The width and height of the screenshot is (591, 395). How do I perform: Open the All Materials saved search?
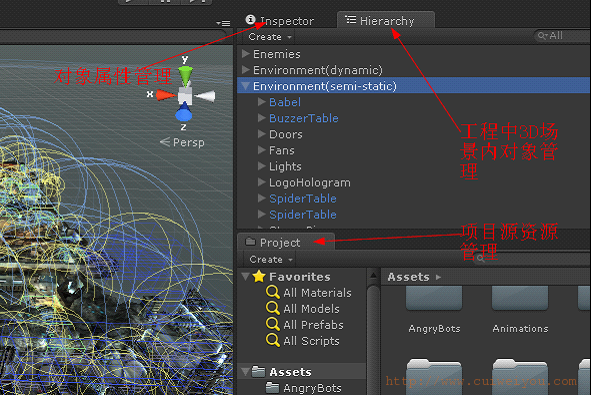(x=317, y=293)
